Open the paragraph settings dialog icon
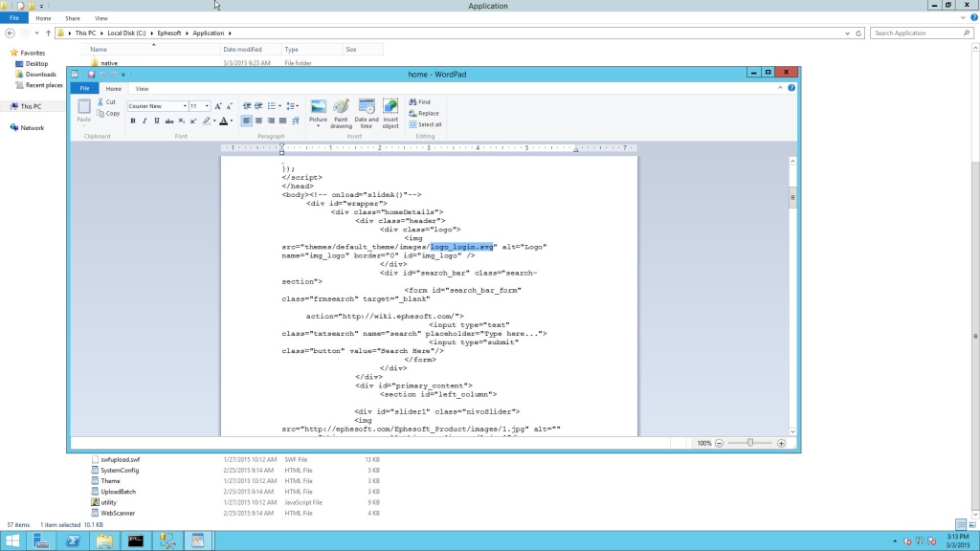980x551 pixels. coord(296,121)
